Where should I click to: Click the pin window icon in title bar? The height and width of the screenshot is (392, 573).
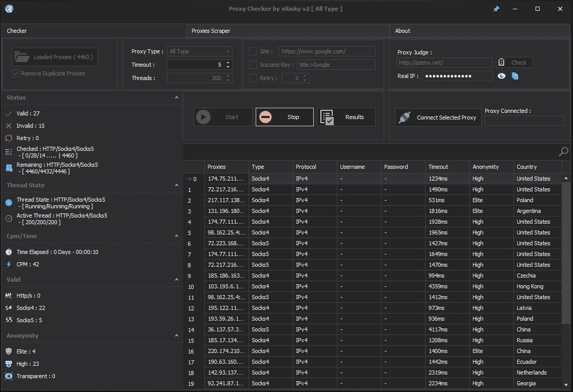[496, 9]
